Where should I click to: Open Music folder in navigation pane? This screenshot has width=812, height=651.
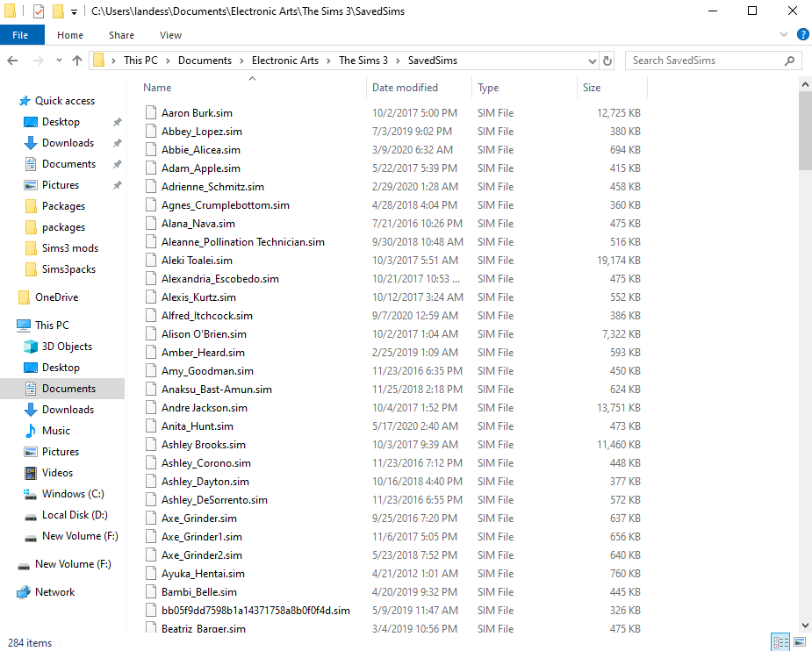tap(56, 431)
